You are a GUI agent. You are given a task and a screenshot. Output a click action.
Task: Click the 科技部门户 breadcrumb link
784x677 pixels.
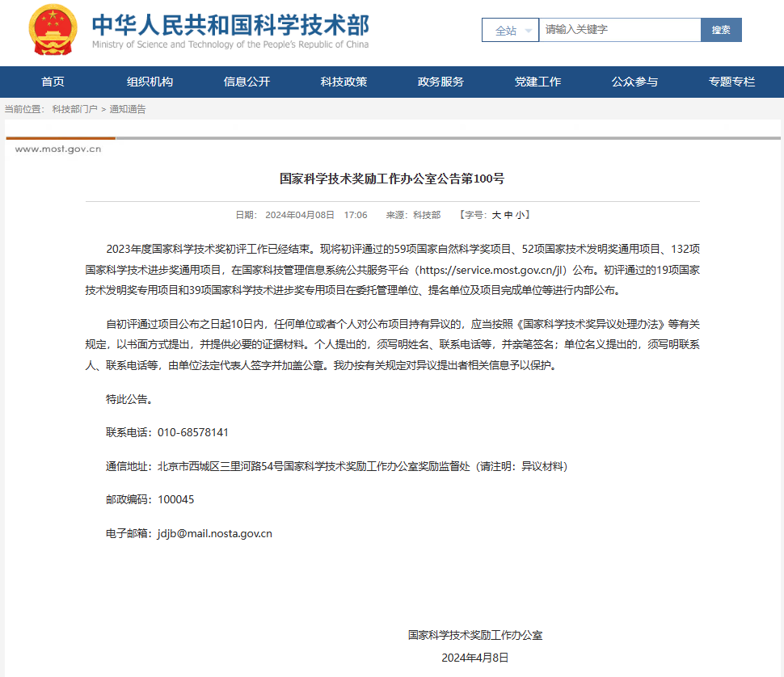click(x=74, y=109)
